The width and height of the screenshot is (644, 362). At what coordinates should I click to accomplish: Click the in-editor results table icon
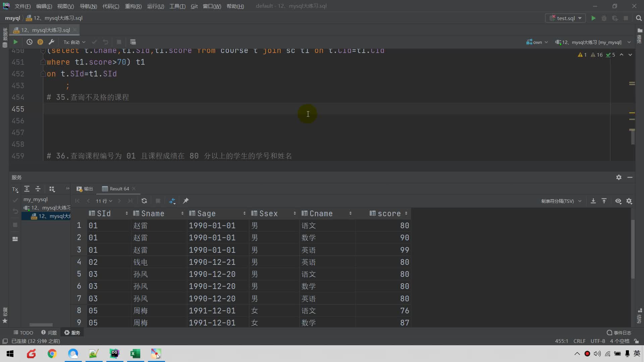pyautogui.click(x=133, y=42)
